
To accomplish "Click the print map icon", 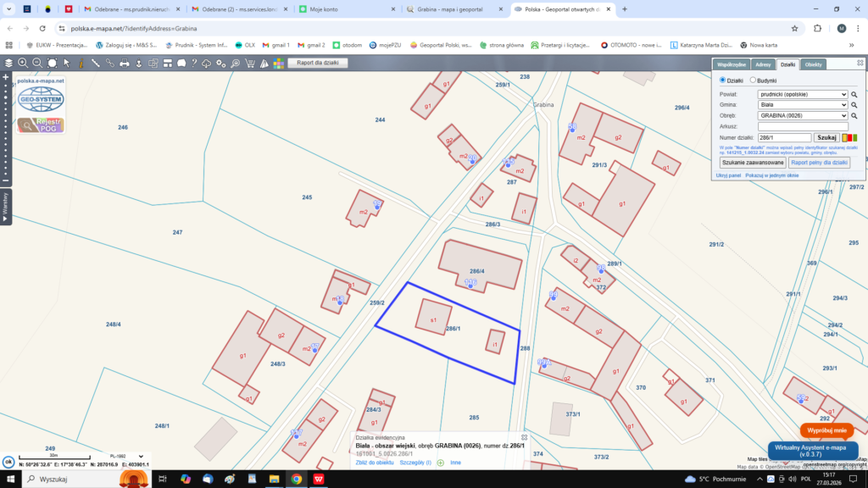I will pyautogui.click(x=125, y=64).
